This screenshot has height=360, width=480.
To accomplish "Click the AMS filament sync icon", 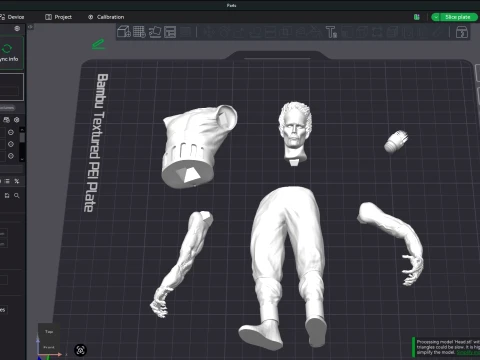I will 6,120.
